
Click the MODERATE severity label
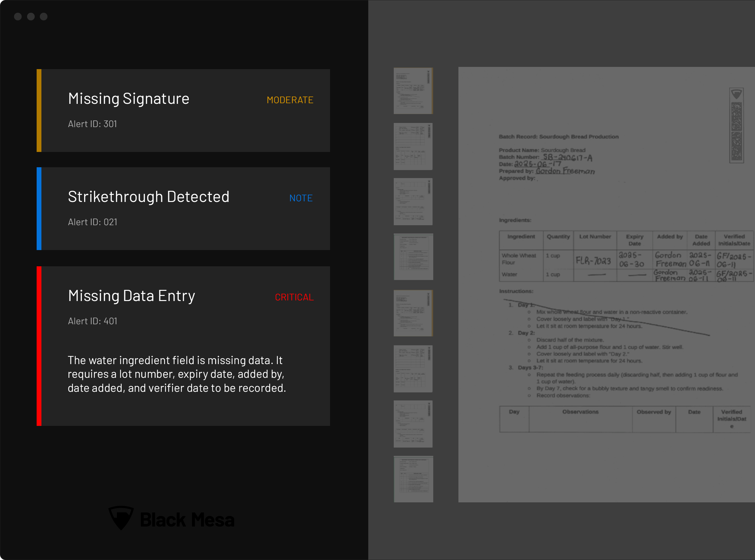pos(290,100)
